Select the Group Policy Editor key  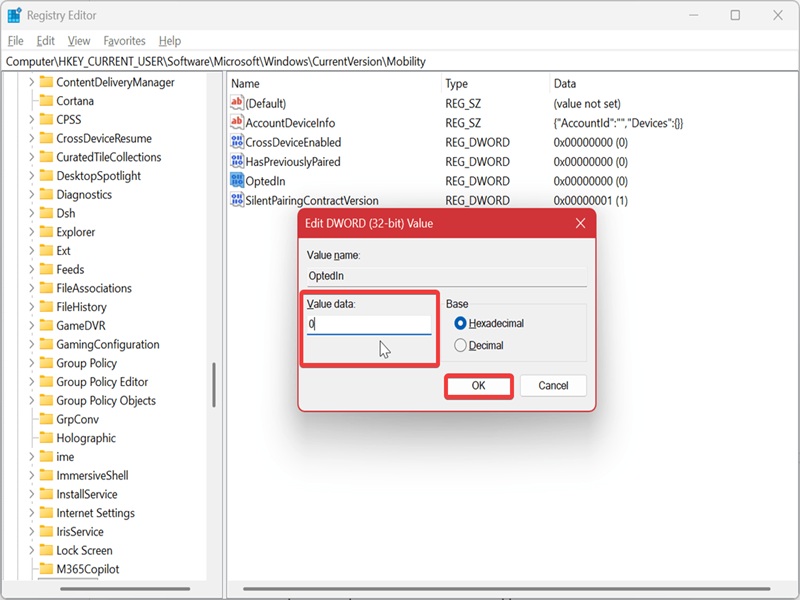pyautogui.click(x=102, y=382)
